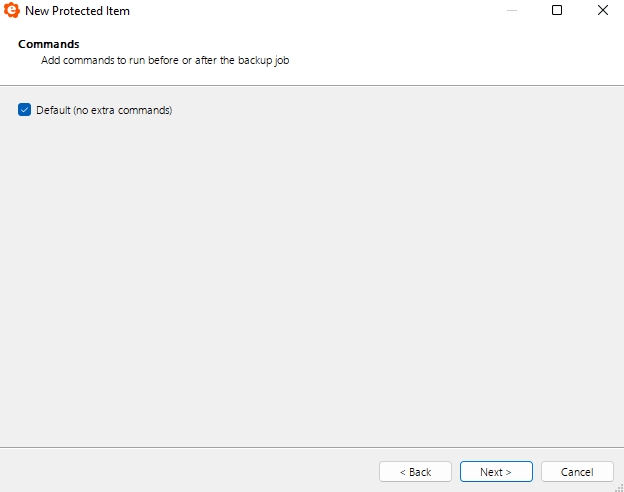Screen dimensions: 624x492
Task: Click the '<' arrow on the Back button
Action: tap(402, 472)
